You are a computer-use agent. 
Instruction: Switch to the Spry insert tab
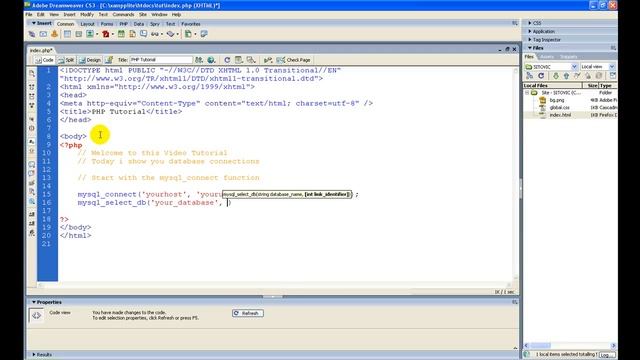155,24
